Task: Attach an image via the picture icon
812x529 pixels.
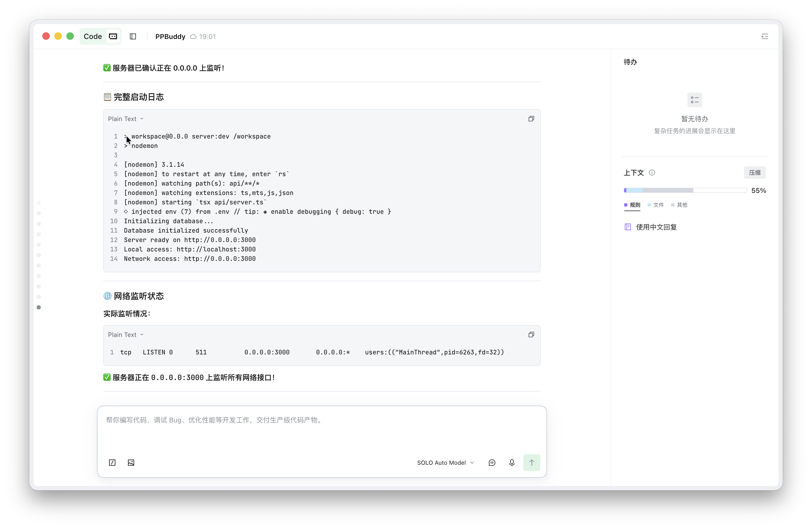Action: pyautogui.click(x=131, y=463)
